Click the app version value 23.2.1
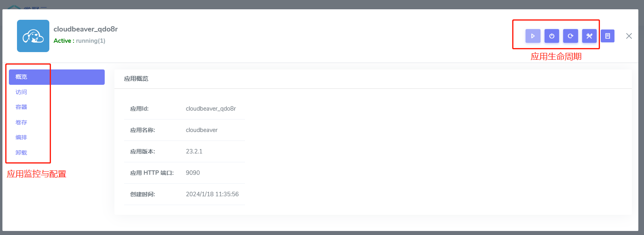 (194, 151)
